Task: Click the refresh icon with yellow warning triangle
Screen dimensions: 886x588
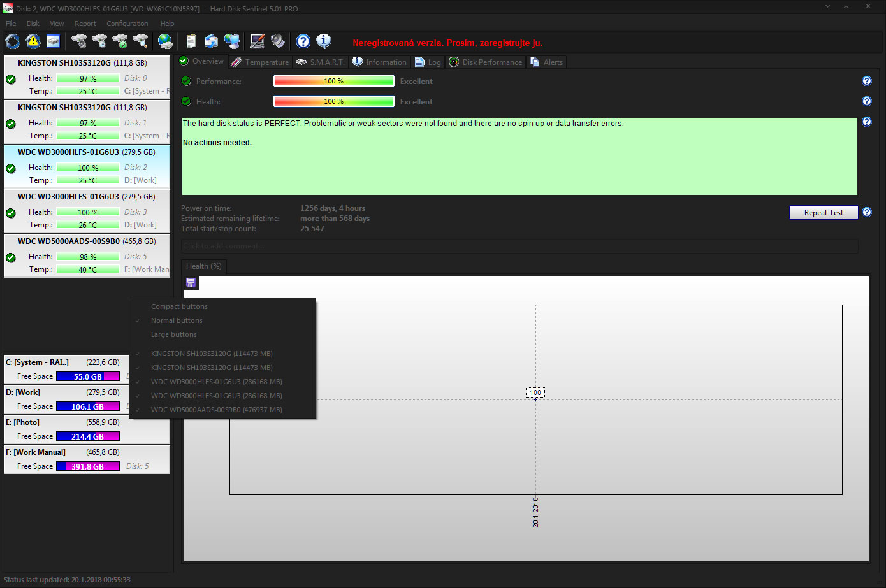Action: click(33, 41)
